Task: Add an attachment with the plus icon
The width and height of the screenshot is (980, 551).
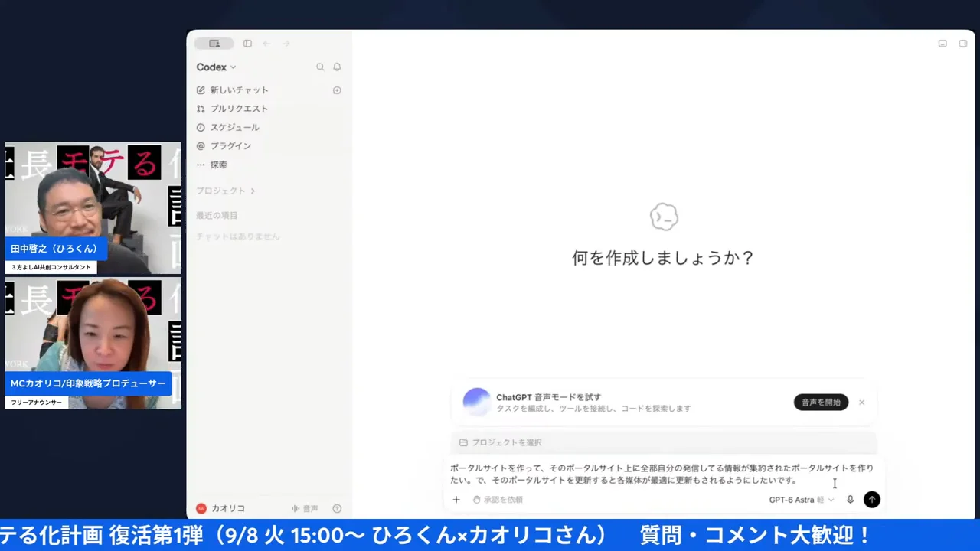Action: [456, 500]
